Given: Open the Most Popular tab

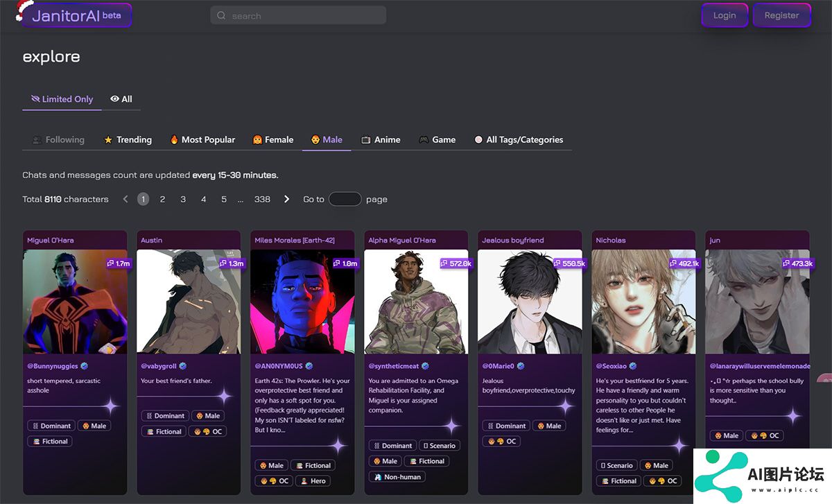Looking at the screenshot, I should tap(202, 139).
